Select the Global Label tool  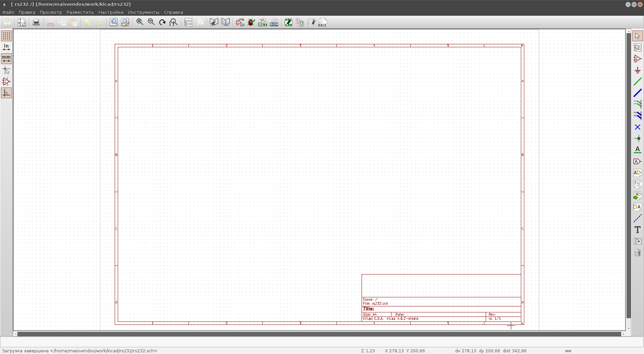[x=638, y=161]
